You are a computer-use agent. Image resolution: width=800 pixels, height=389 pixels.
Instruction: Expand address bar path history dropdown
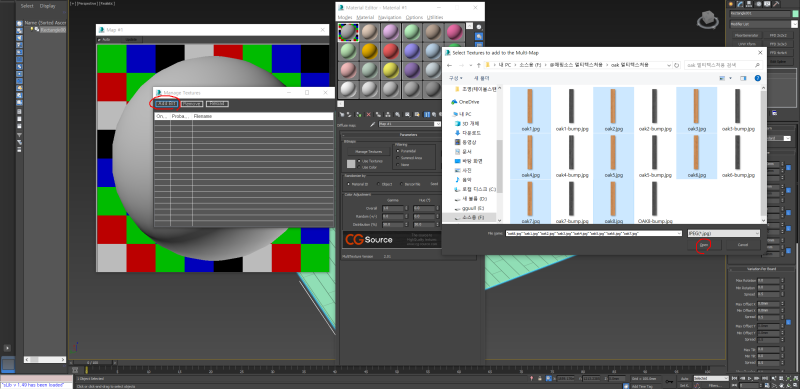pyautogui.click(x=669, y=65)
